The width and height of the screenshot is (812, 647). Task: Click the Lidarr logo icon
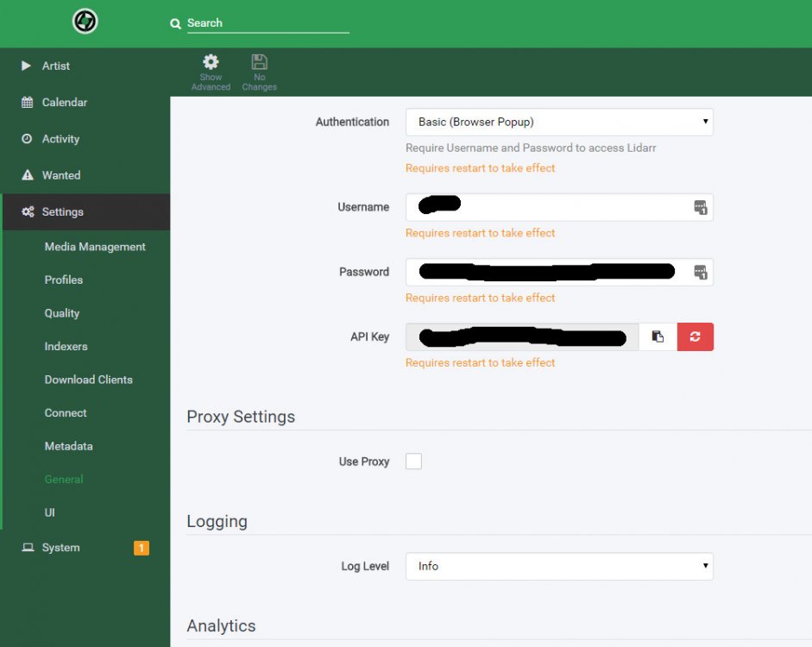[85, 22]
